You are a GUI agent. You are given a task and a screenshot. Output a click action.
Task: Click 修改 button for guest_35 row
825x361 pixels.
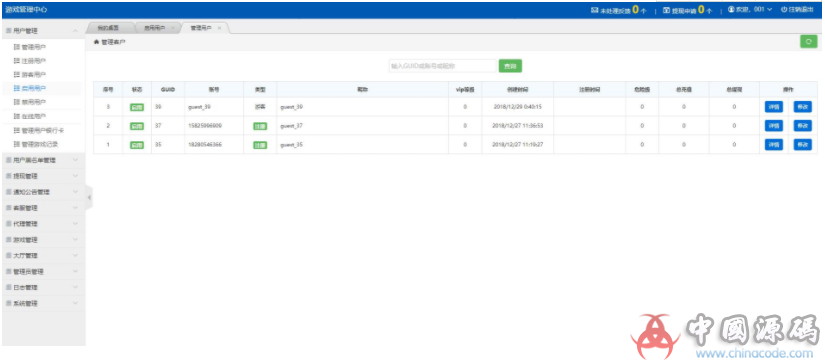point(802,145)
